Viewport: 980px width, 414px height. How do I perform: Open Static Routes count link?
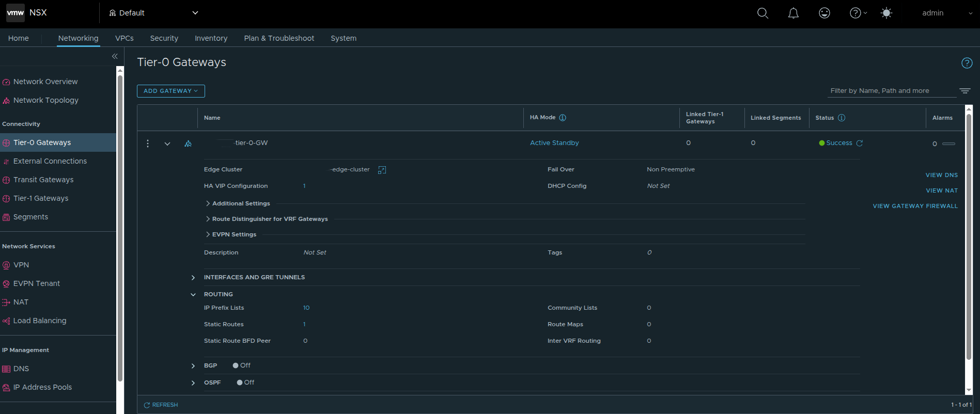click(x=304, y=324)
